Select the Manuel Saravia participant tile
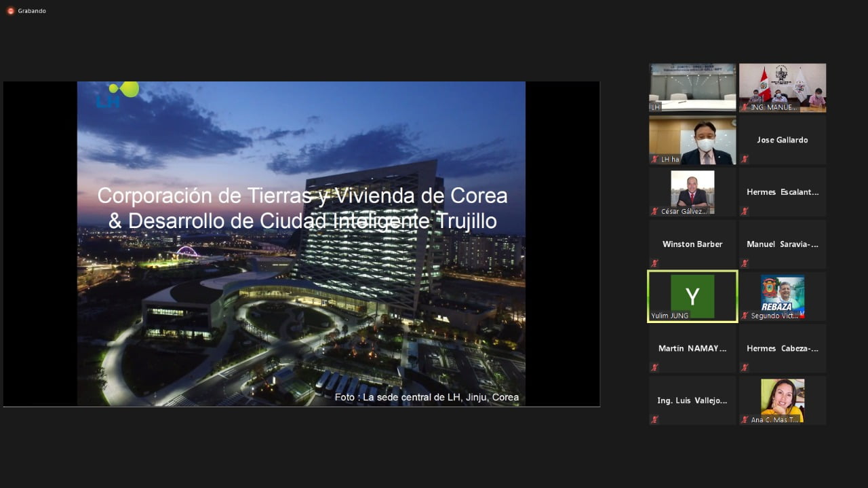Image resolution: width=868 pixels, height=488 pixels. (x=783, y=244)
